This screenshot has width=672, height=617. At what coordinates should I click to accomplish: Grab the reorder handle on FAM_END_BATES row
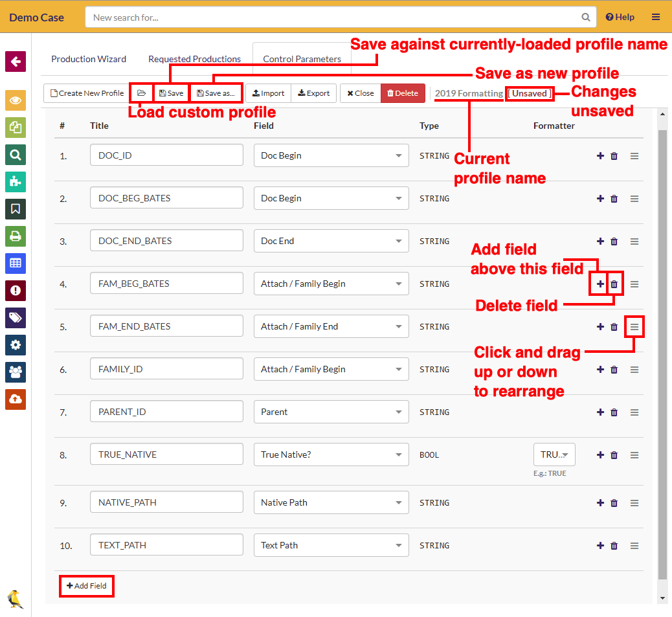[634, 327]
